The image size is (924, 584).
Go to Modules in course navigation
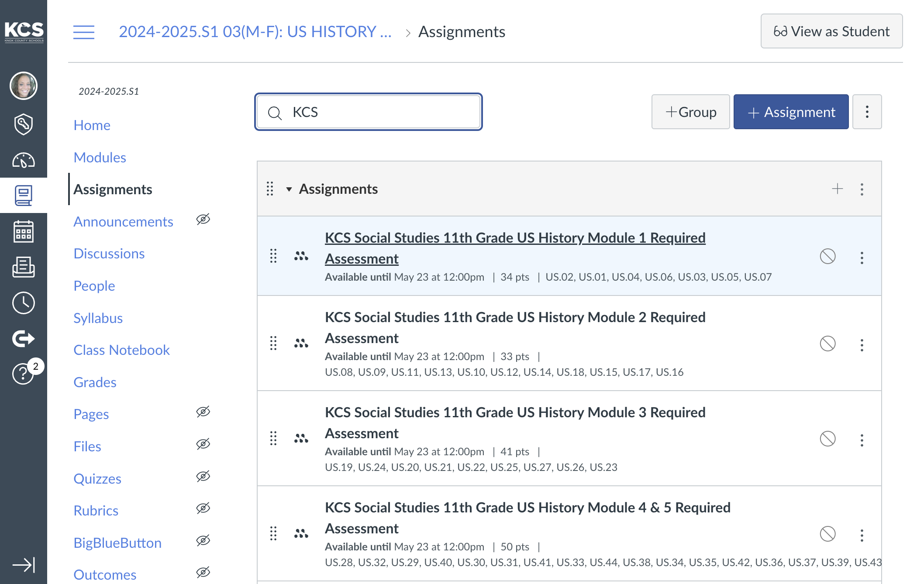pos(100,157)
